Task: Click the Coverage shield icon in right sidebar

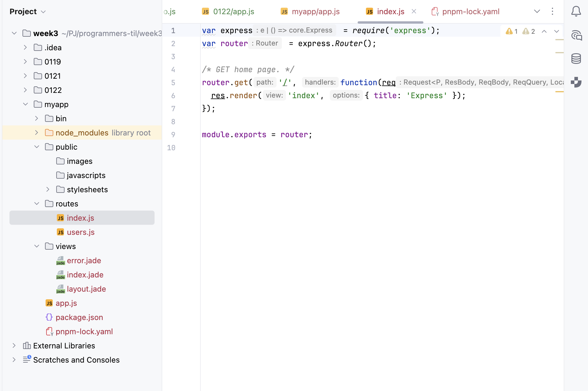Action: 576,82
